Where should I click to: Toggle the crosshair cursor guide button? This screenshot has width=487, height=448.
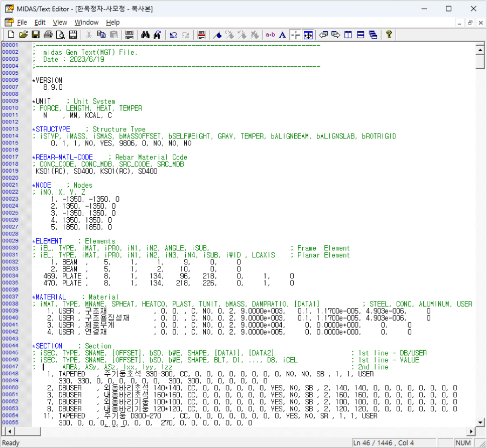click(296, 35)
